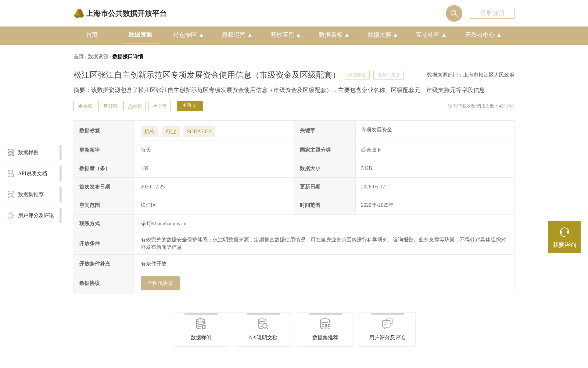Click the access/download count statistics text
The image size is (588, 368).
pyautogui.click(x=481, y=106)
